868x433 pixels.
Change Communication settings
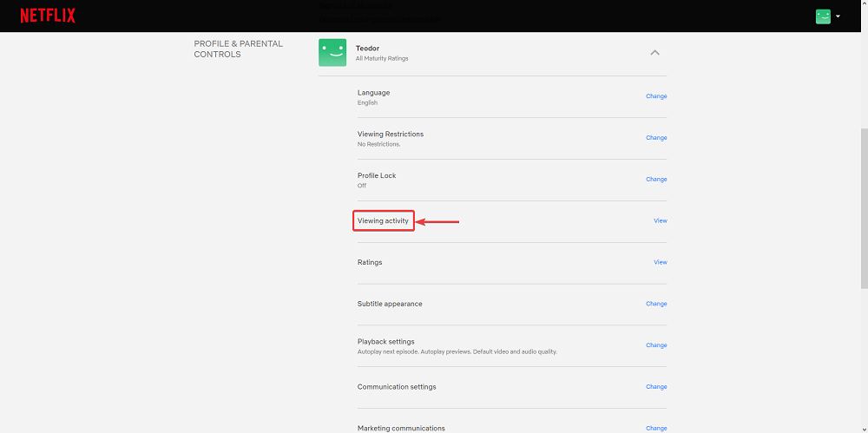[x=656, y=387]
